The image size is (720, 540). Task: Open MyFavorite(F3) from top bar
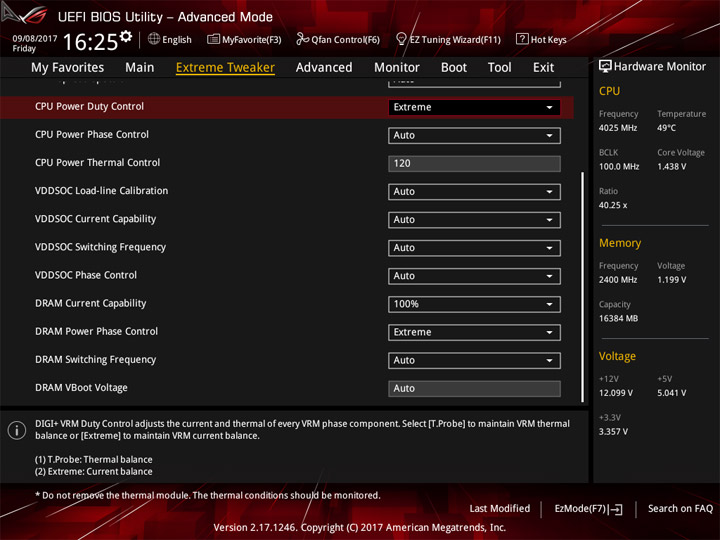[x=244, y=39]
